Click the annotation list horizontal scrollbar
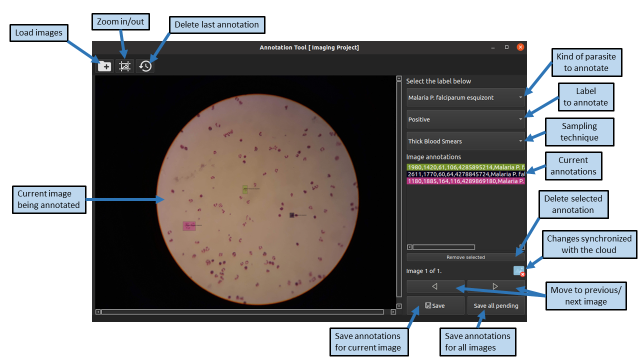The height and width of the screenshot is (360, 640). [x=443, y=247]
